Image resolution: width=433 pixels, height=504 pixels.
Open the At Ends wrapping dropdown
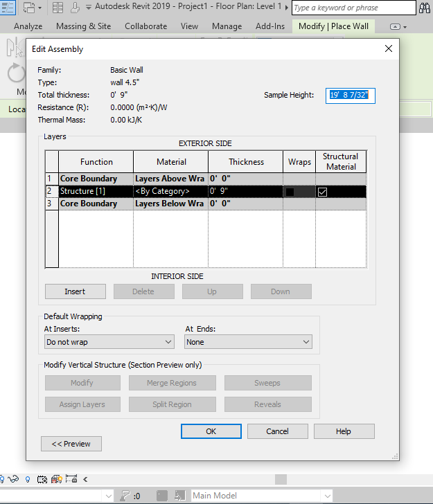click(248, 342)
